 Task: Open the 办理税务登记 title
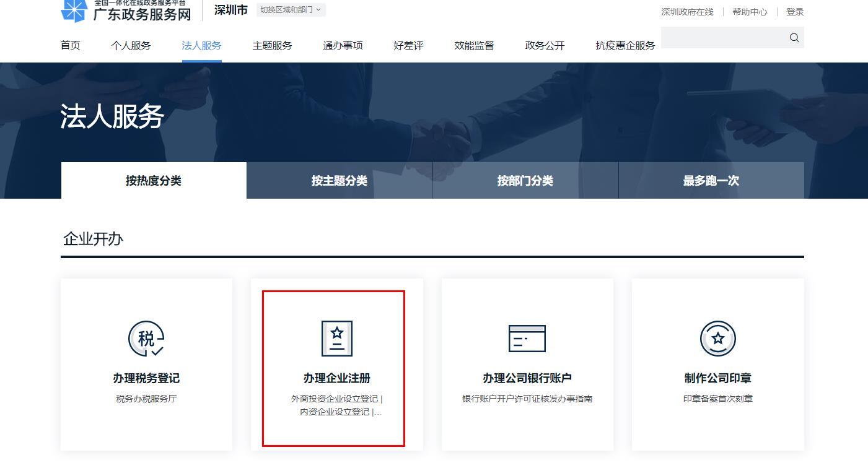pos(146,378)
